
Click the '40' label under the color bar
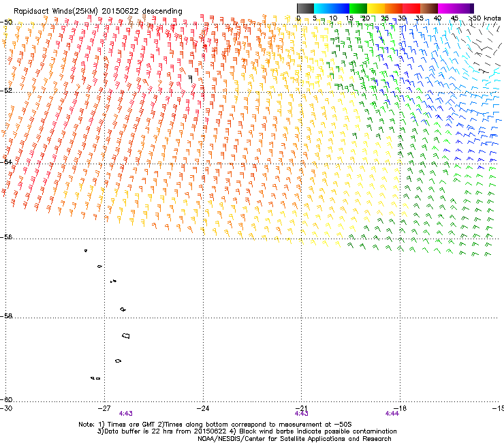pos(437,18)
